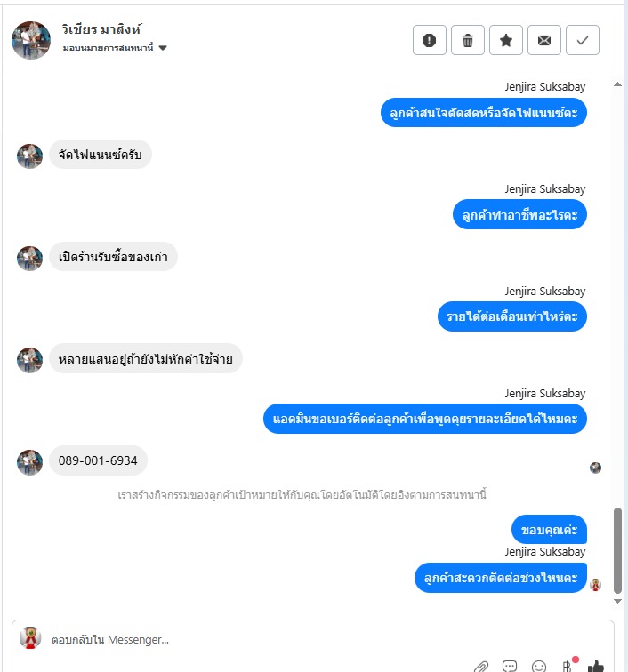The height and width of the screenshot is (672, 628).
Task: Click customer name วิเชียร มาสิงห์
Action: 101,29
